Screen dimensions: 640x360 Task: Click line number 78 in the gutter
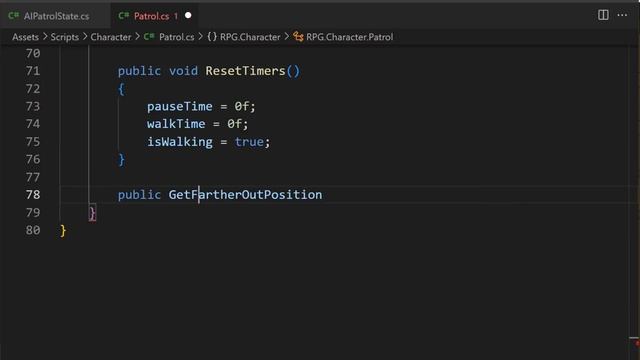pyautogui.click(x=33, y=195)
